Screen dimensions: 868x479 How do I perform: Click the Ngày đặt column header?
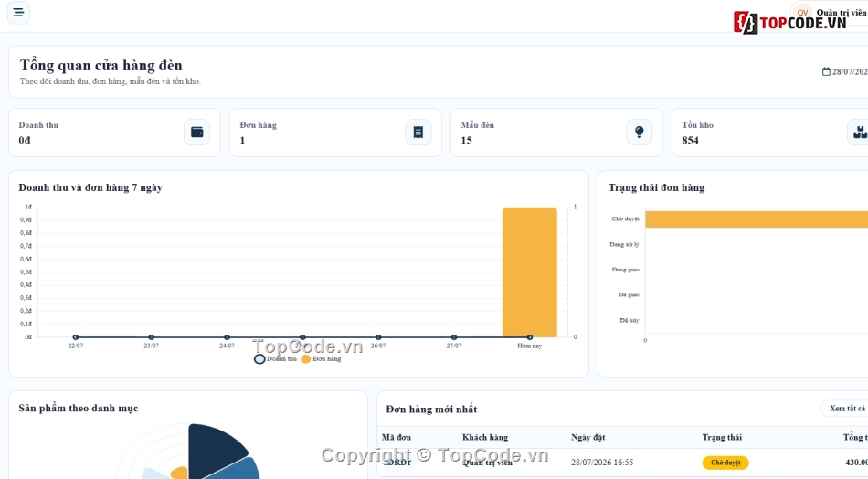point(587,438)
